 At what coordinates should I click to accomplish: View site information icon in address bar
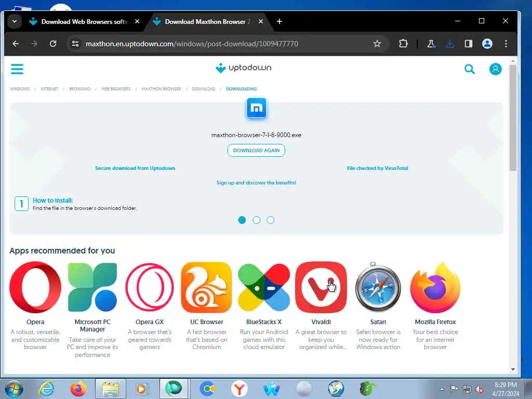click(75, 44)
